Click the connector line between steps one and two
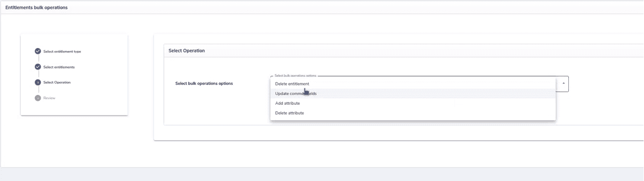The image size is (644, 181). coord(38,59)
